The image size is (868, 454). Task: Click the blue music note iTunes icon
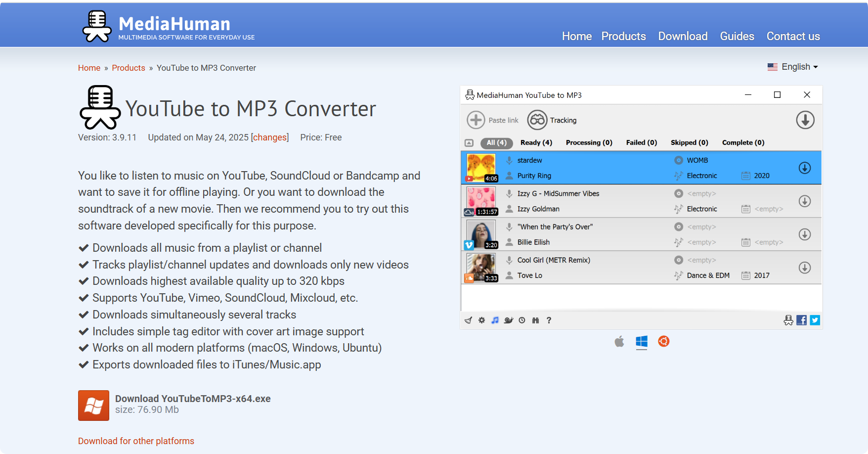(x=495, y=320)
